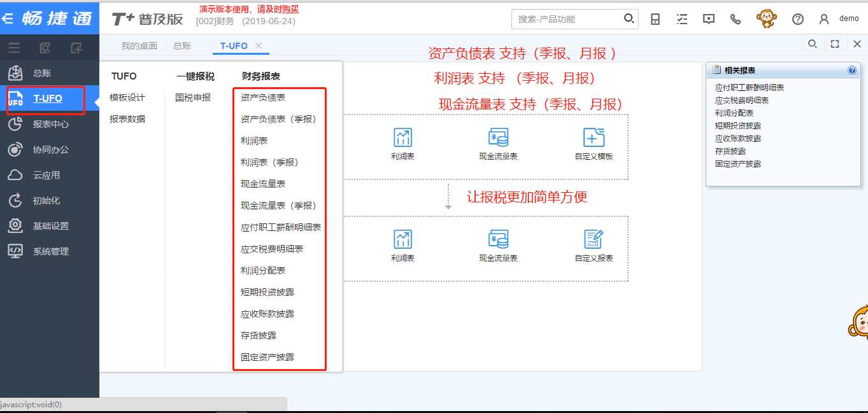Open 短期投资披露 in 财务报表 menu

[267, 292]
